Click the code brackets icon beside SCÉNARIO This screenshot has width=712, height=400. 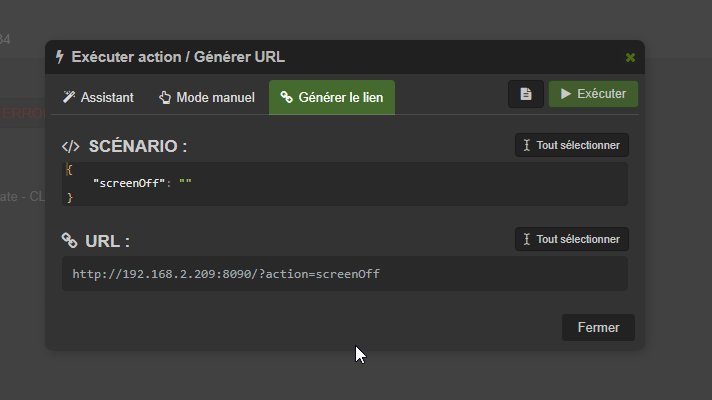tap(70, 146)
